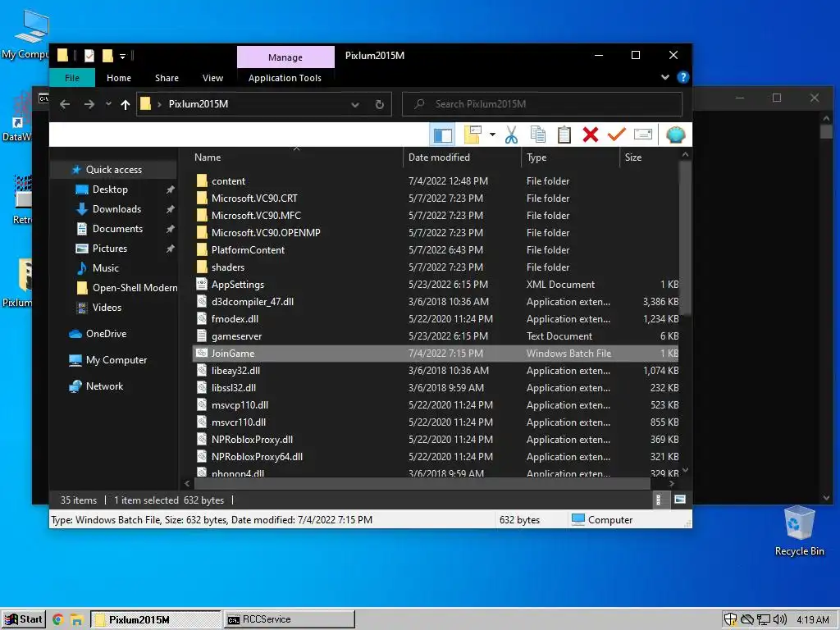840x630 pixels.
Task: Open properties with the orange checkmark icon
Action: coord(617,135)
